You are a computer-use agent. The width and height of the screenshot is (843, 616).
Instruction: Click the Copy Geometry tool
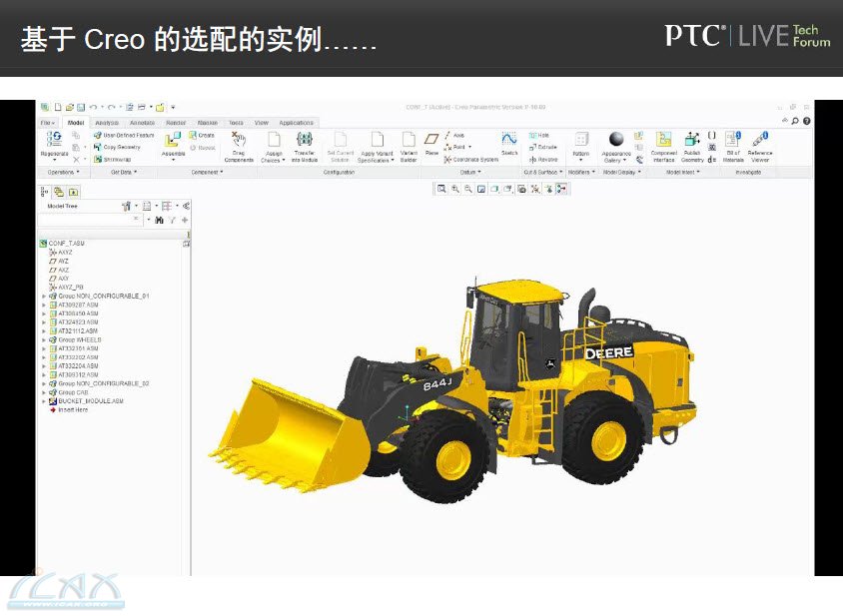click(117, 147)
